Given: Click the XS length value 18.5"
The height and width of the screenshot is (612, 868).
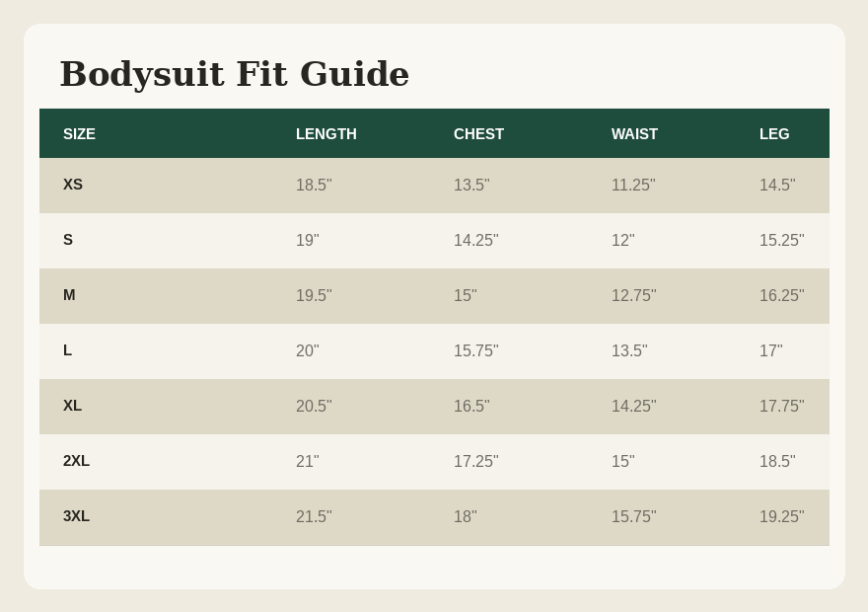Looking at the screenshot, I should tap(314, 185).
